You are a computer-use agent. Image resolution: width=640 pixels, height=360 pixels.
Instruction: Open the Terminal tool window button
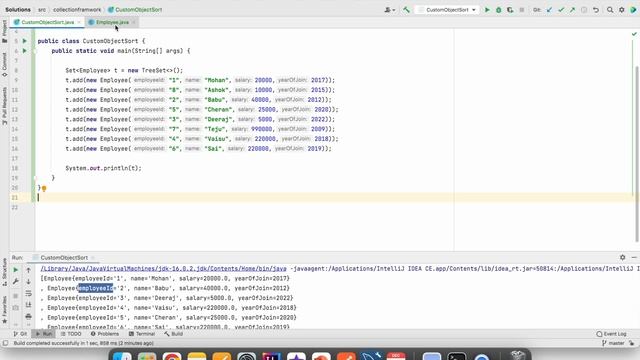142,334
